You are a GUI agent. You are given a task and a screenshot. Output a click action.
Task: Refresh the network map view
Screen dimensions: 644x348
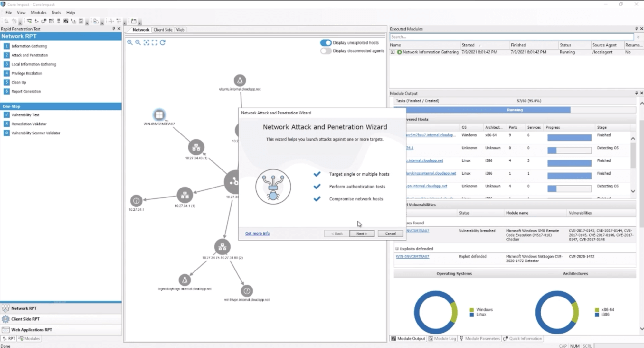click(x=163, y=42)
